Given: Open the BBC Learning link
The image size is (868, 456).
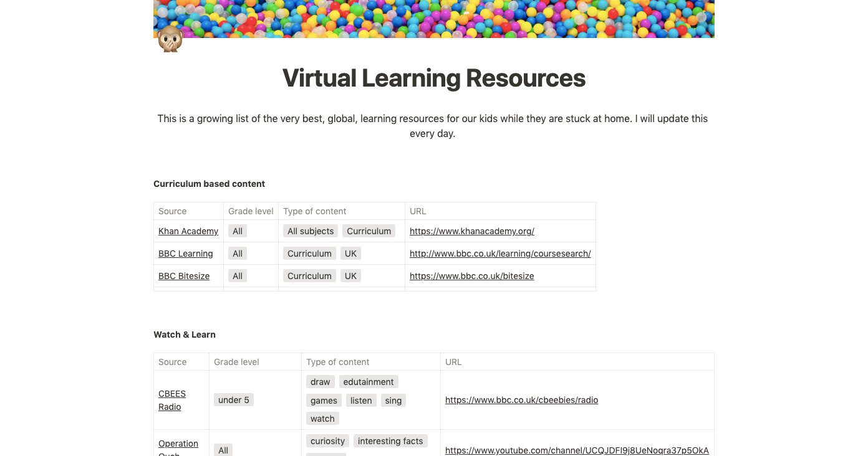Looking at the screenshot, I should click(185, 254).
